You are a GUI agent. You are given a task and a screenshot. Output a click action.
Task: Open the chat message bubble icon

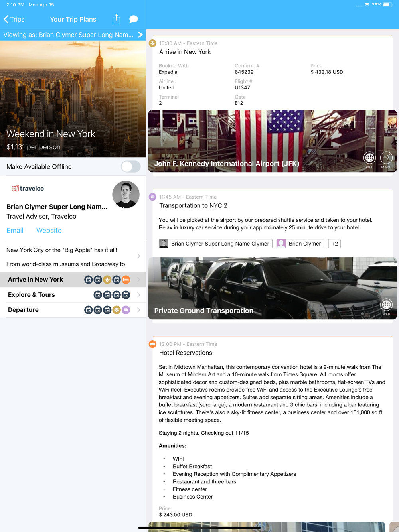[x=134, y=19]
